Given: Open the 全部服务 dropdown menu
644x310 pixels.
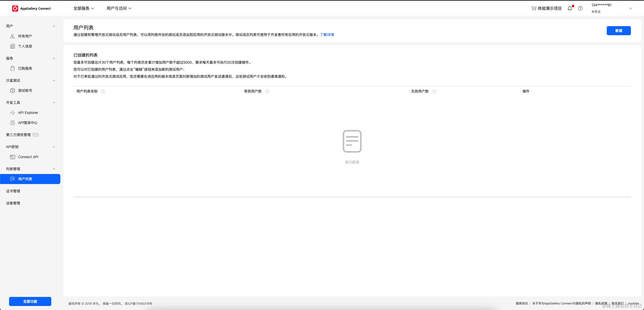Looking at the screenshot, I should tap(84, 8).
